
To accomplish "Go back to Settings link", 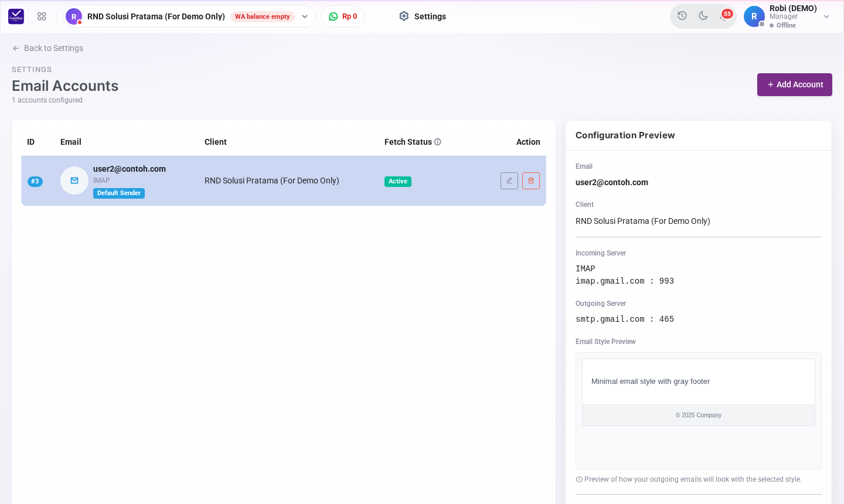I will (48, 48).
